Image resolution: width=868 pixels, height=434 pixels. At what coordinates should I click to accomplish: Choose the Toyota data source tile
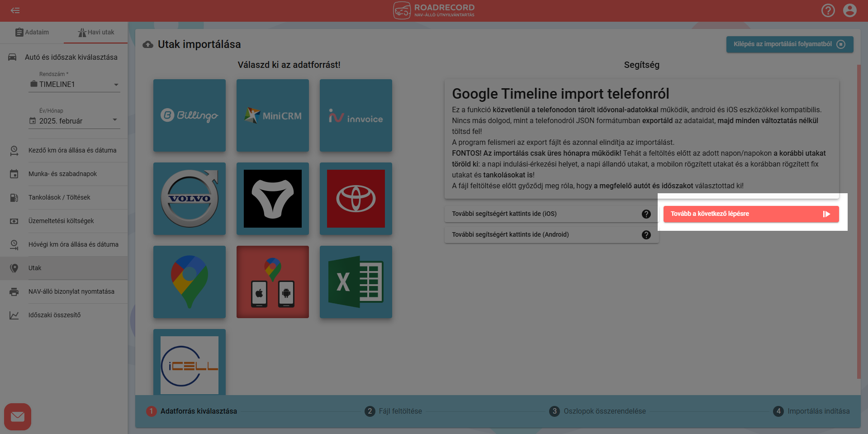click(x=356, y=199)
